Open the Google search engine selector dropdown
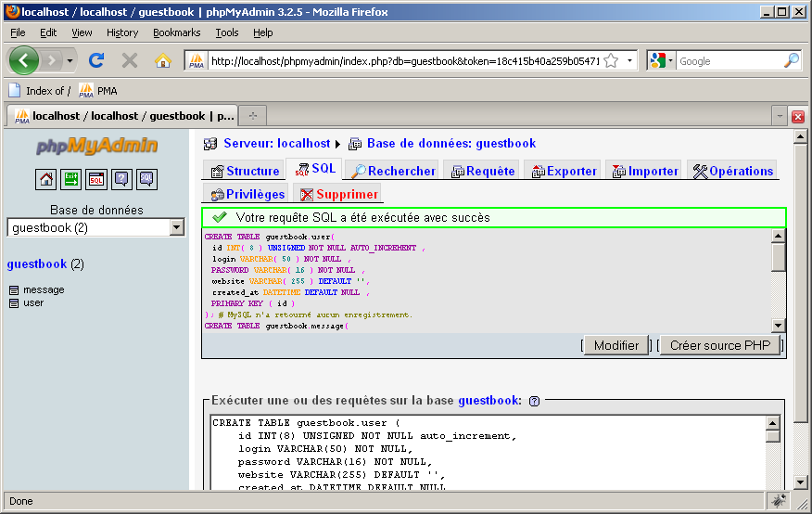The height and width of the screenshot is (514, 812). (662, 60)
